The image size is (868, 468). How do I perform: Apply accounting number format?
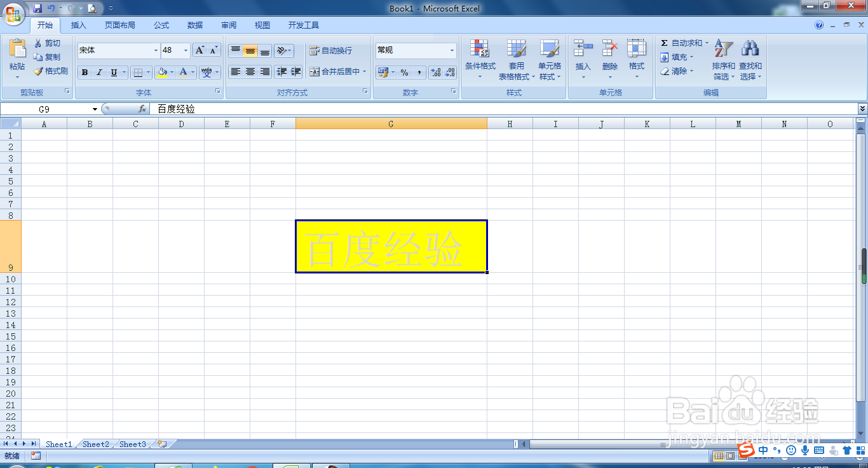(x=383, y=72)
